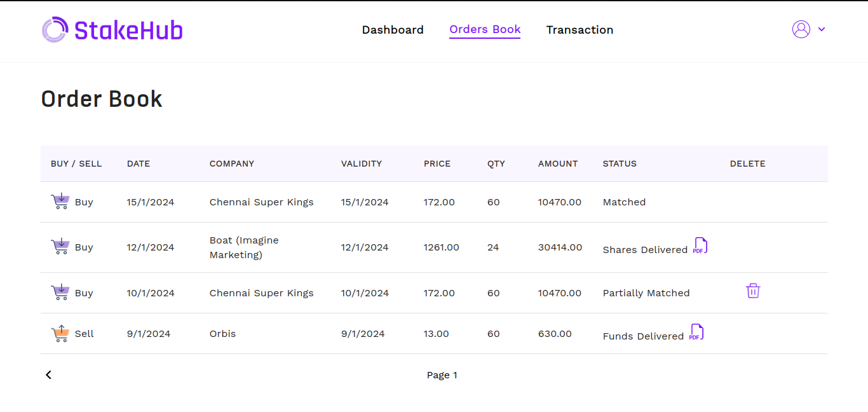The image size is (868, 412).
Task: Click the Matched status text
Action: 624,202
